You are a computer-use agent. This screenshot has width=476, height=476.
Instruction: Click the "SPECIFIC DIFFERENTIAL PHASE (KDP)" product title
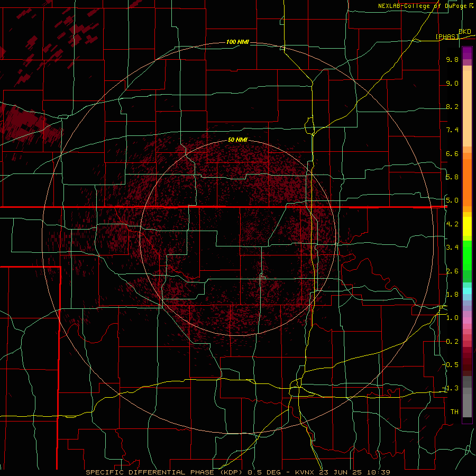(x=165, y=472)
